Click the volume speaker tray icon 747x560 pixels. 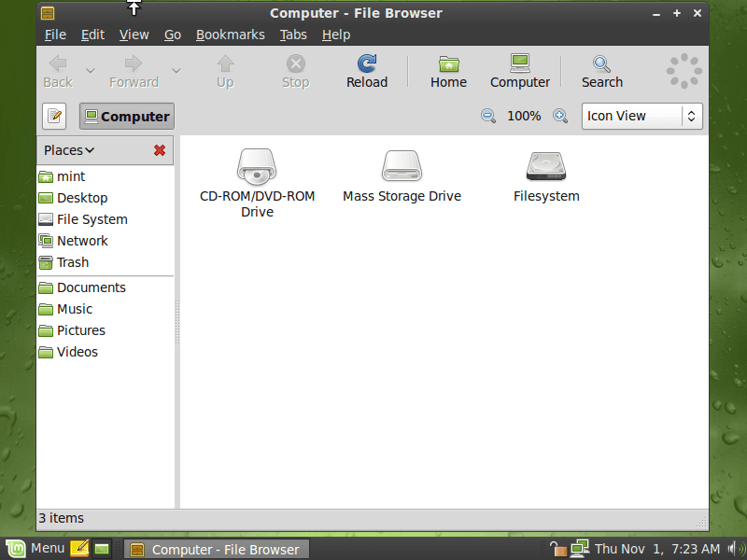pos(735,549)
